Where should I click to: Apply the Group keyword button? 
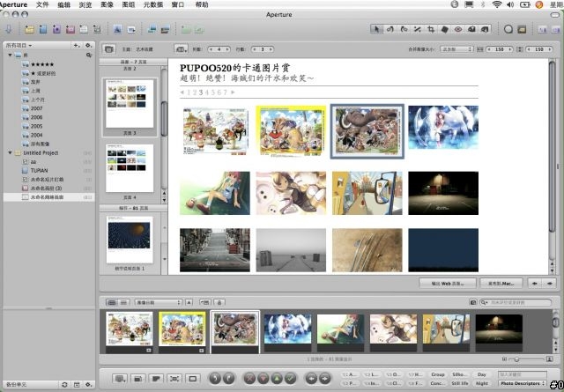tap(437, 374)
